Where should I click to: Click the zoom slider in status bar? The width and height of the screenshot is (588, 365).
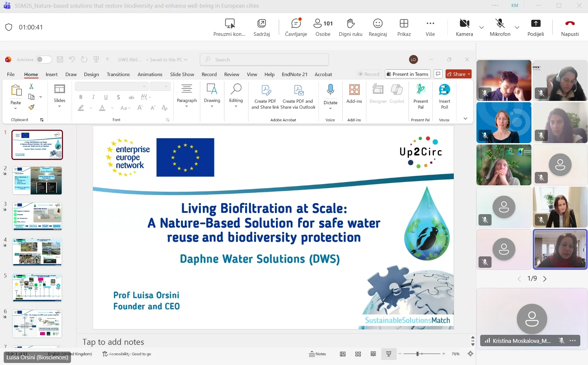(x=418, y=354)
